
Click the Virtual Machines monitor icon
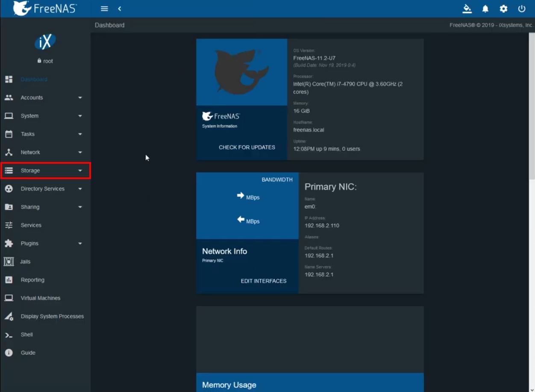[9, 298]
